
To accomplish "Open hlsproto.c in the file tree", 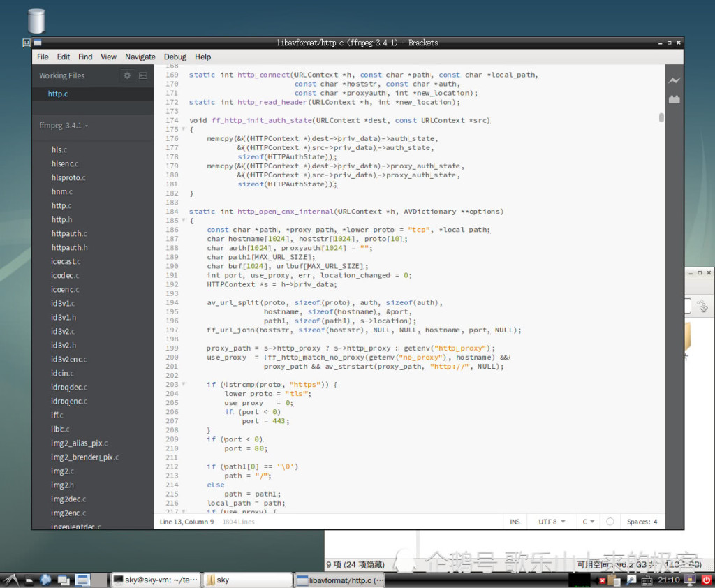I will coord(68,177).
